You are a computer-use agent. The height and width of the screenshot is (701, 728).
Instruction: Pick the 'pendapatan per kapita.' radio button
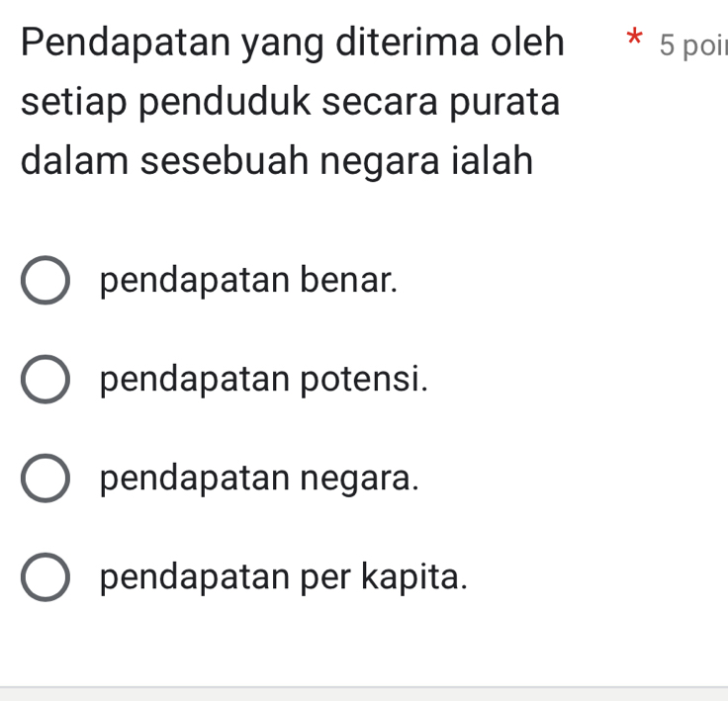pos(45,577)
